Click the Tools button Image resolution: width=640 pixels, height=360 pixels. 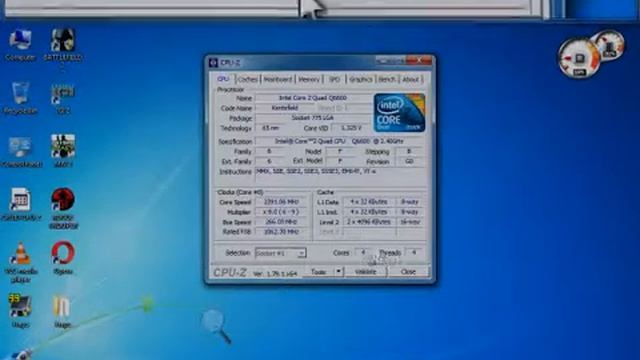(318, 271)
